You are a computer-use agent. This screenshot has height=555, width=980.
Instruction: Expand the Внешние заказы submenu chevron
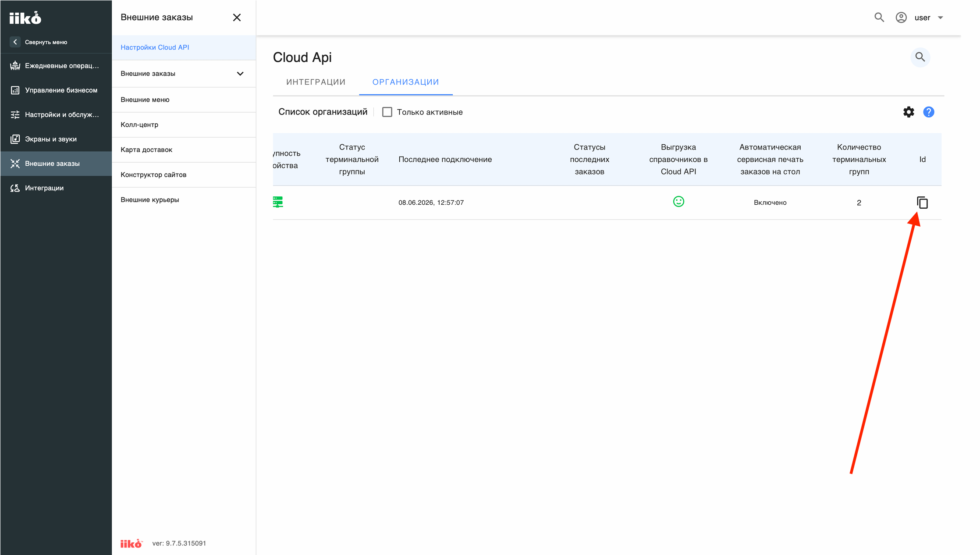pos(240,74)
